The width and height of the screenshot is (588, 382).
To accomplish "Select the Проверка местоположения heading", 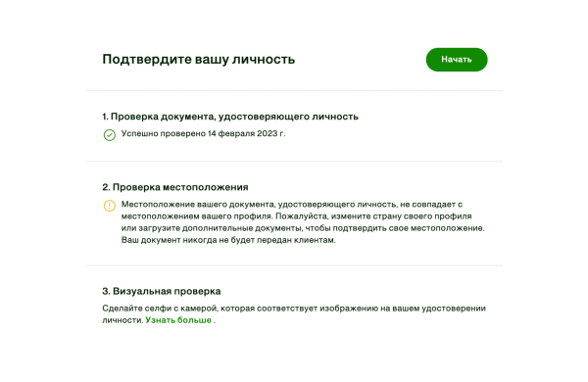I will tap(175, 187).
